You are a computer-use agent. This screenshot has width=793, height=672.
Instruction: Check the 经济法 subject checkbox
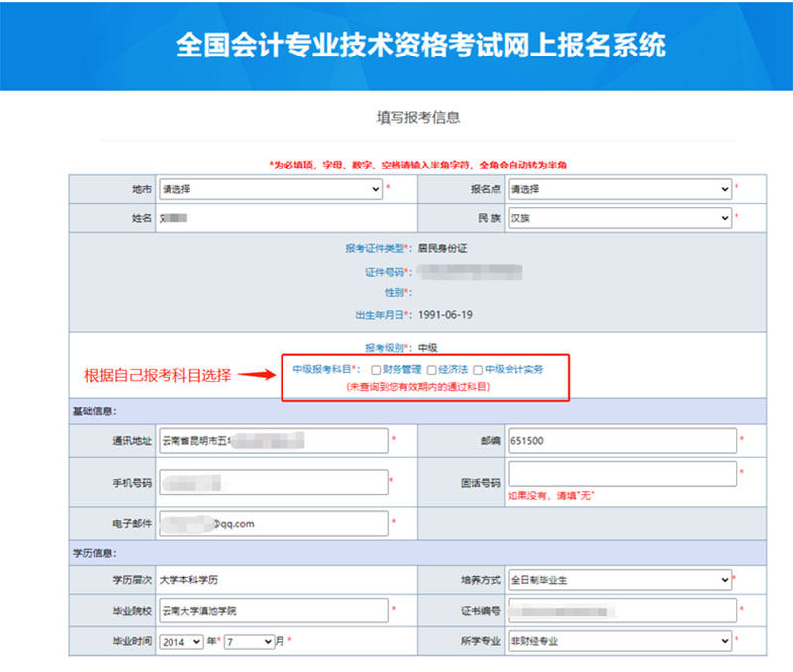coord(432,370)
